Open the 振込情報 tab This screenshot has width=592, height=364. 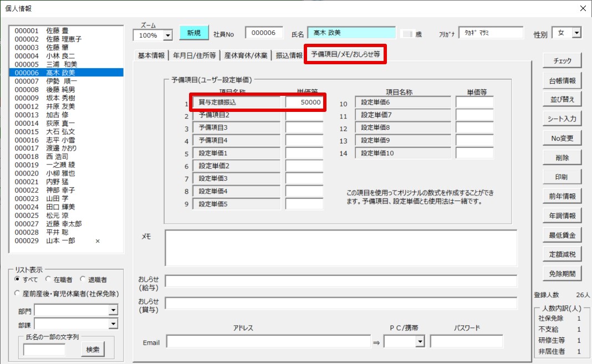click(289, 55)
